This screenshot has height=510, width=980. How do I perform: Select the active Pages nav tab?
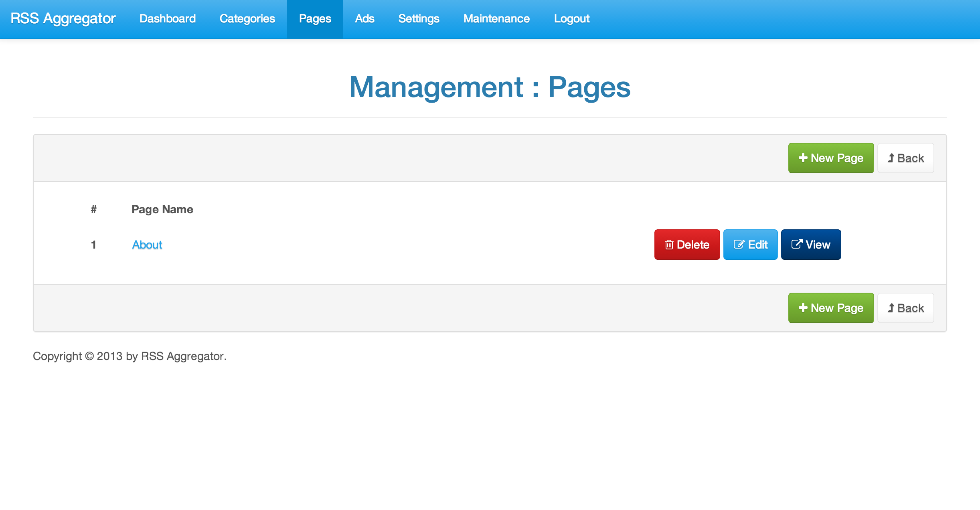point(315,19)
